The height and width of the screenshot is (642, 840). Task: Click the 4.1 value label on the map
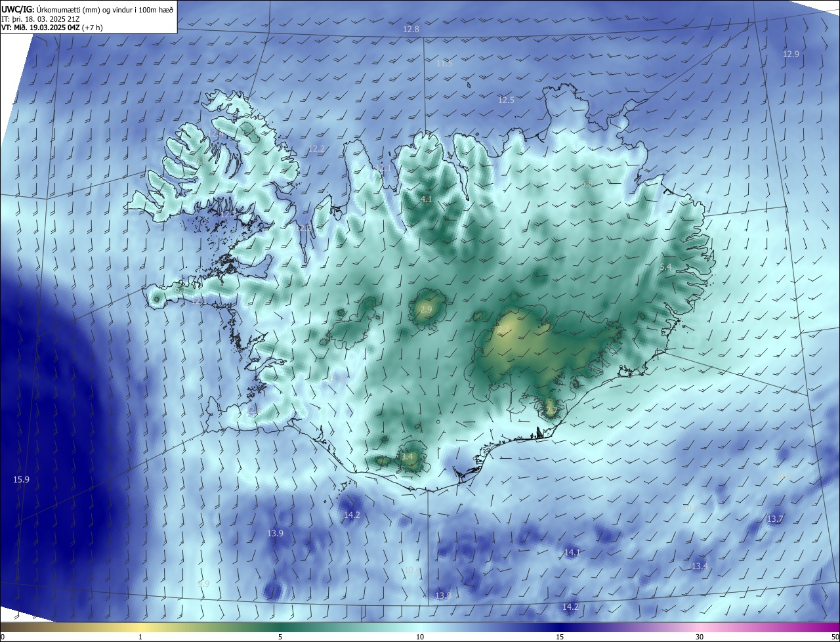click(x=427, y=200)
